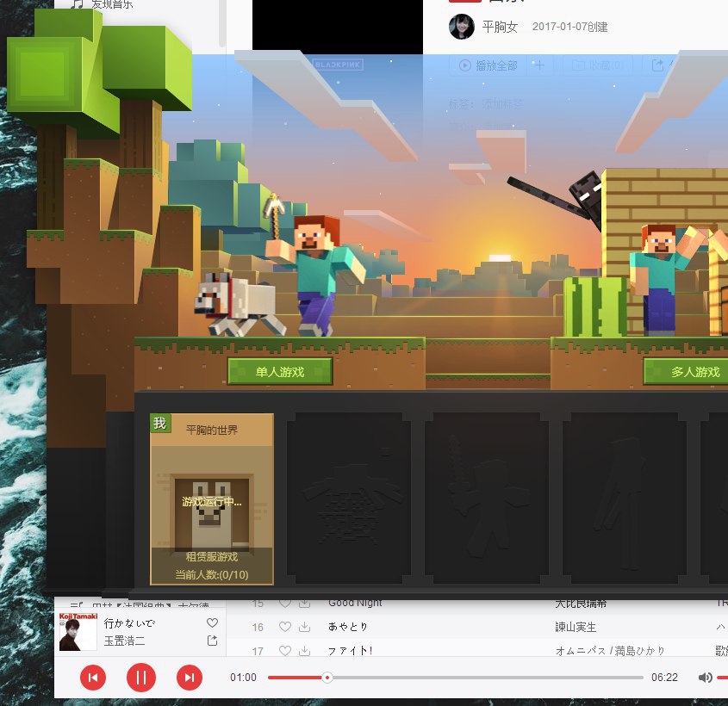Viewport: 728px width, 706px height.
Task: Mute audio with the speaker icon
Action: point(705,678)
